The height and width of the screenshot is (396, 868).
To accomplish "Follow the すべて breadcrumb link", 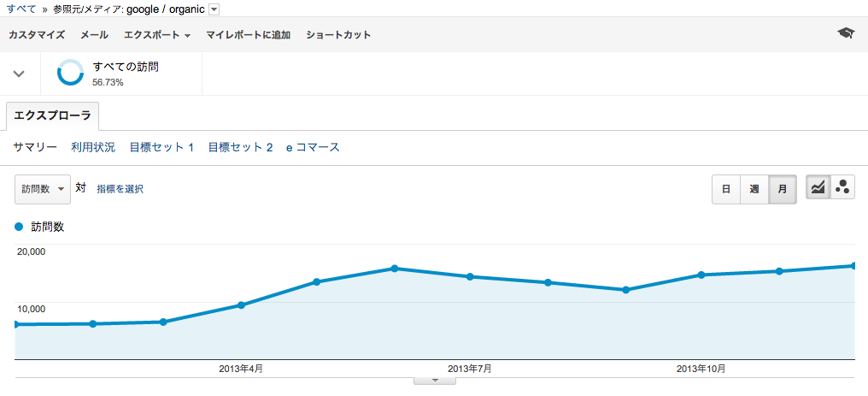I will [21, 9].
